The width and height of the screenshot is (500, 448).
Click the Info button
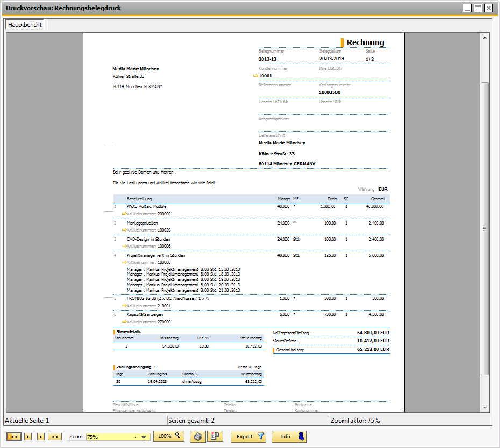289,437
